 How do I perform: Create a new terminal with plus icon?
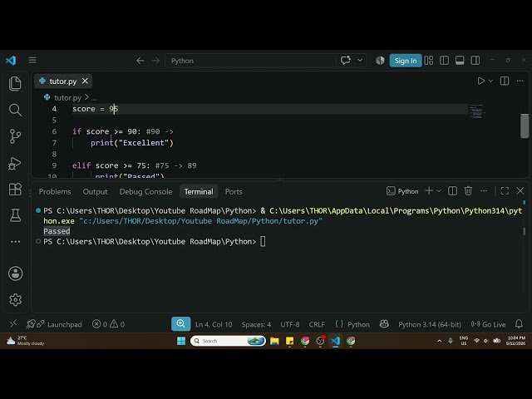[429, 191]
